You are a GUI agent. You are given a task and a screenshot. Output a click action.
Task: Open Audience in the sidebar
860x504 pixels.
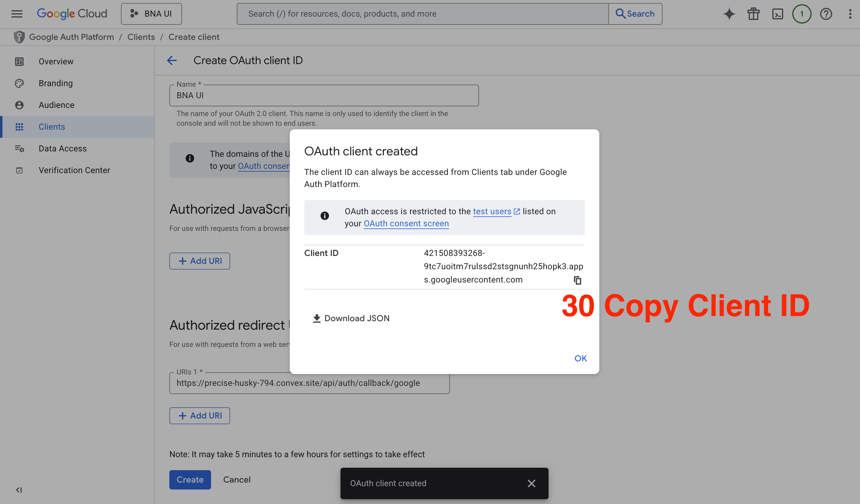coord(78,105)
